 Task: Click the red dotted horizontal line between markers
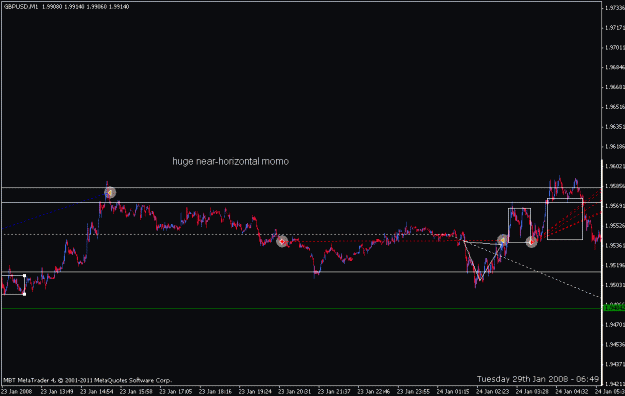(x=393, y=241)
